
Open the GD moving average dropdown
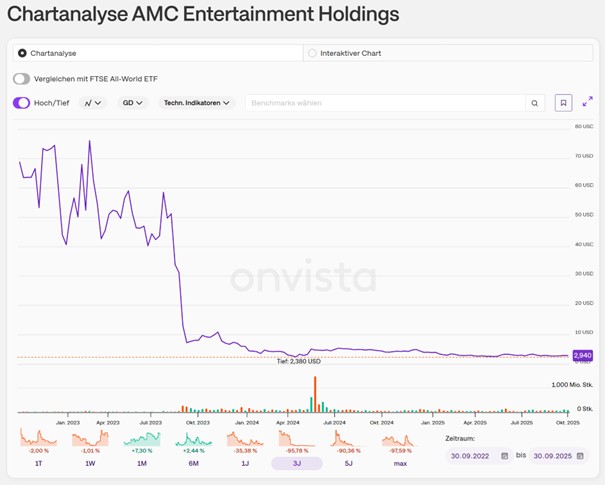tap(133, 102)
